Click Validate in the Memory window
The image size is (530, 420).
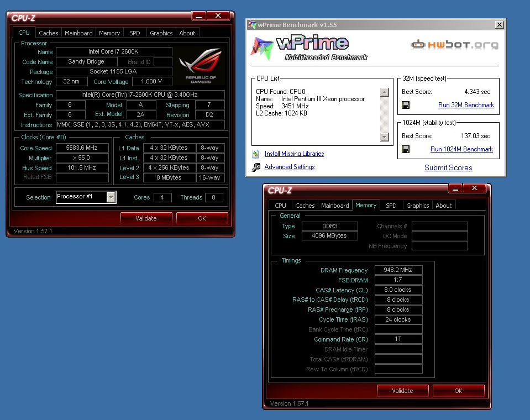click(x=402, y=391)
